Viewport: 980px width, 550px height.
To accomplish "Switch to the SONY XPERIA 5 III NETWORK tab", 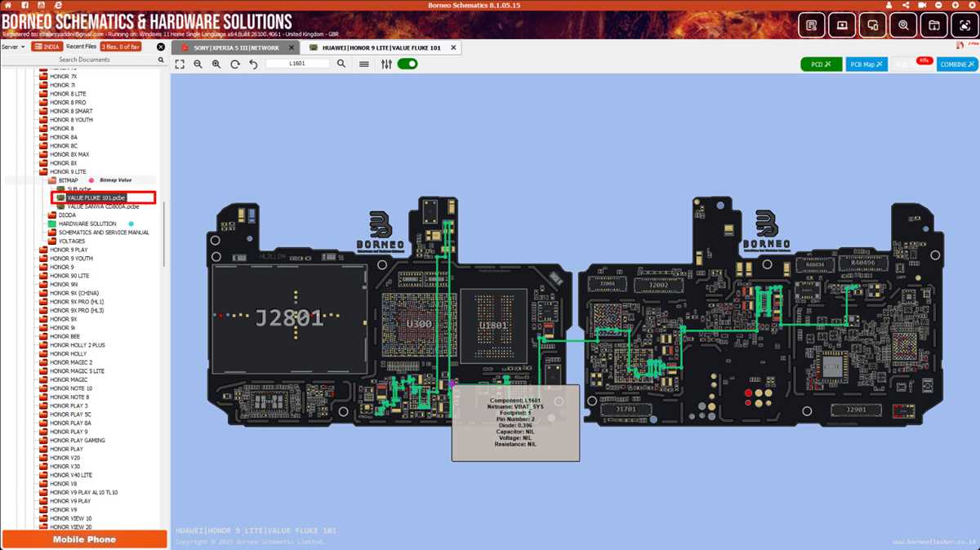I will tap(236, 47).
